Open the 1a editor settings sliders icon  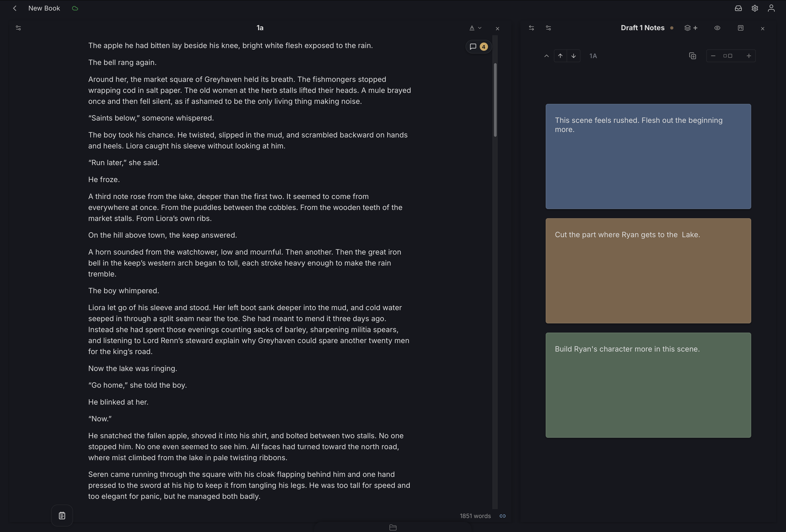[18, 28]
